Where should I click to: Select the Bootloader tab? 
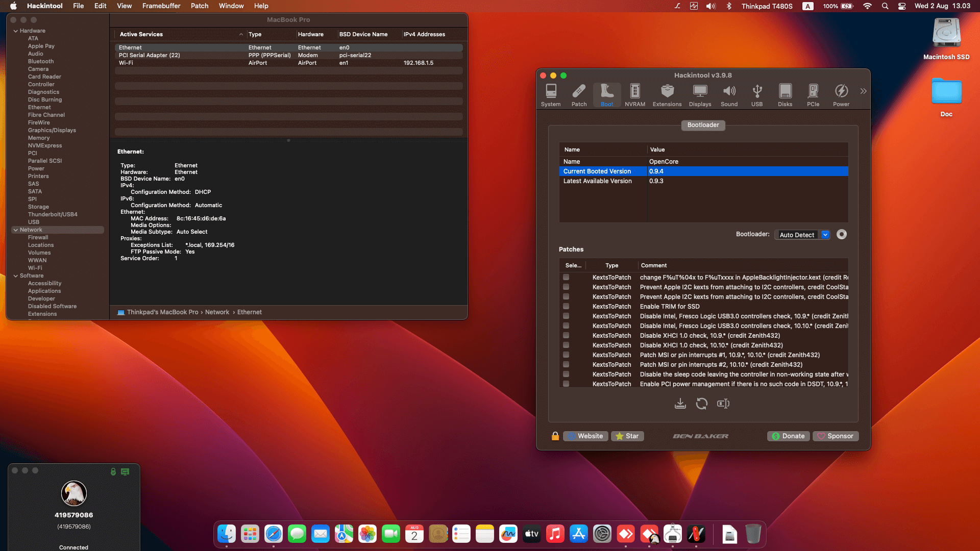point(703,125)
